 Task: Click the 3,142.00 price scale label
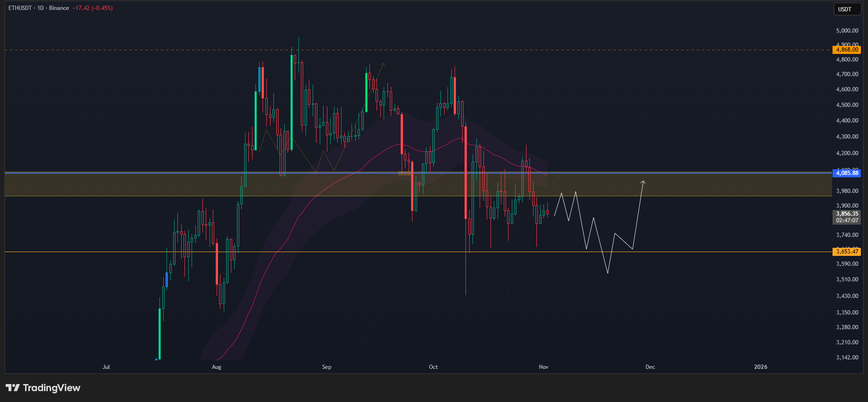pyautogui.click(x=847, y=358)
